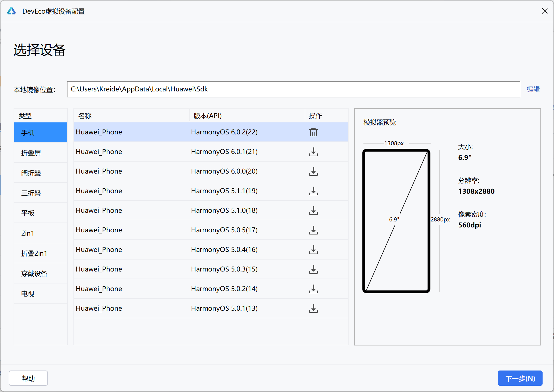554x392 pixels.
Task: Click the 下一步(N) button
Action: 520,378
